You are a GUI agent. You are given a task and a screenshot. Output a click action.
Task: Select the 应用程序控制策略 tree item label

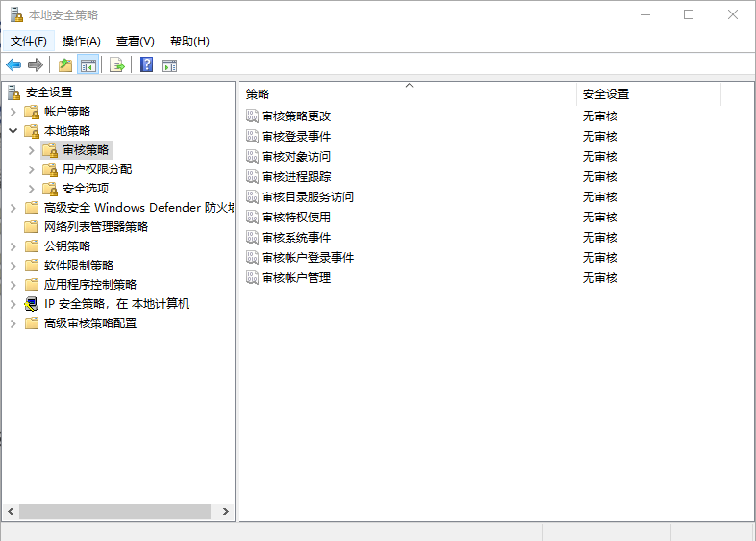pos(90,285)
